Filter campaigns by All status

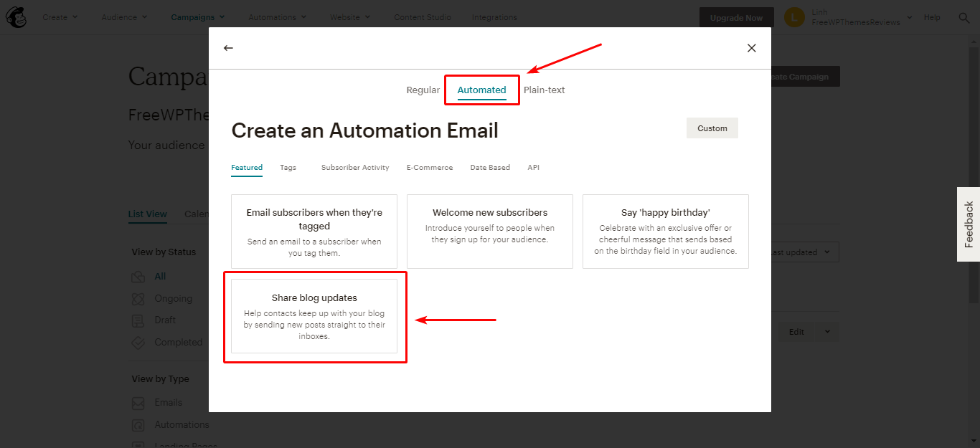pos(160,277)
